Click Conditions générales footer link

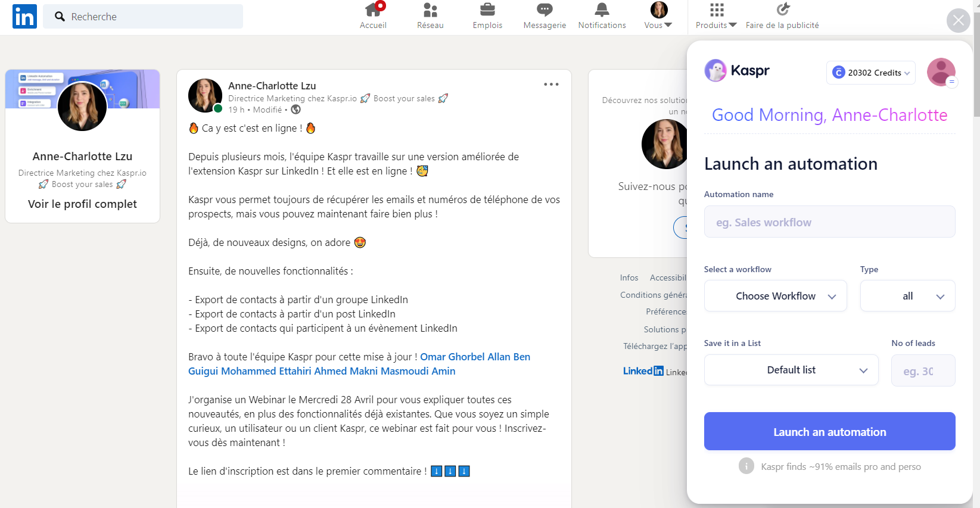pos(654,295)
